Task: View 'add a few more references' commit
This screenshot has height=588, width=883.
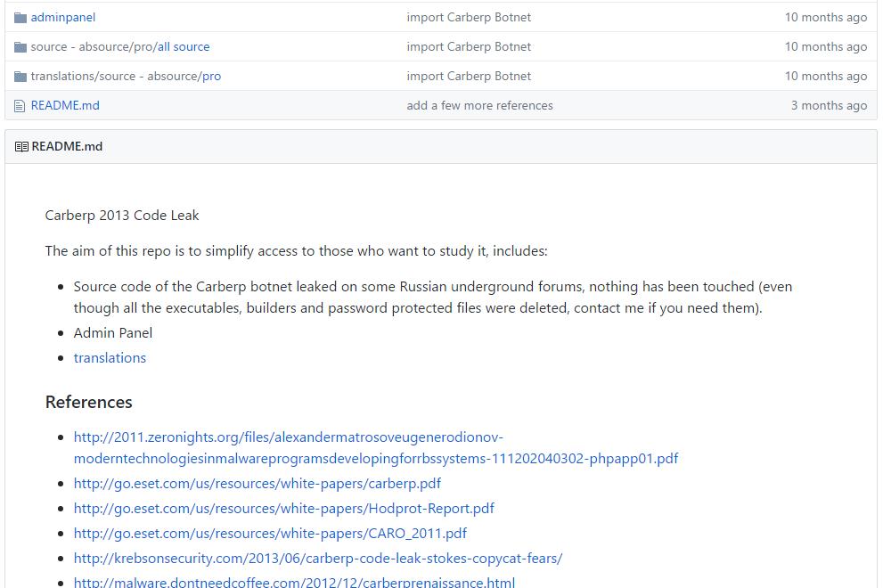Action: click(x=479, y=105)
